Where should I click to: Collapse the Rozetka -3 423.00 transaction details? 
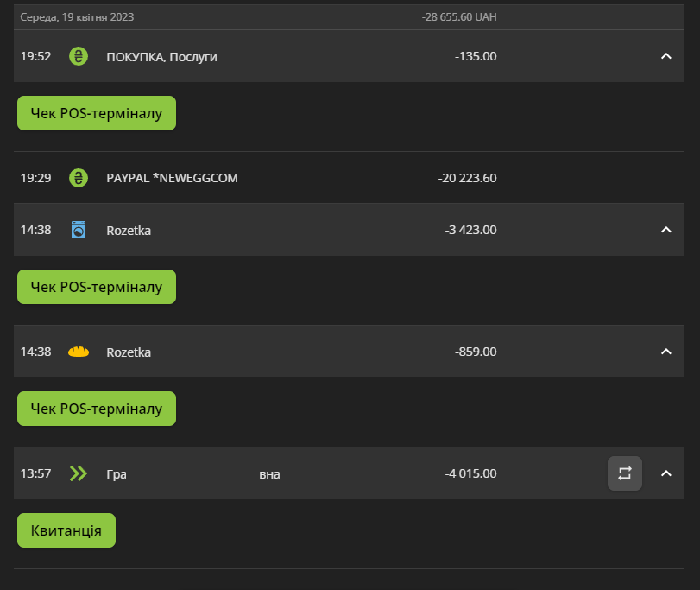point(665,230)
